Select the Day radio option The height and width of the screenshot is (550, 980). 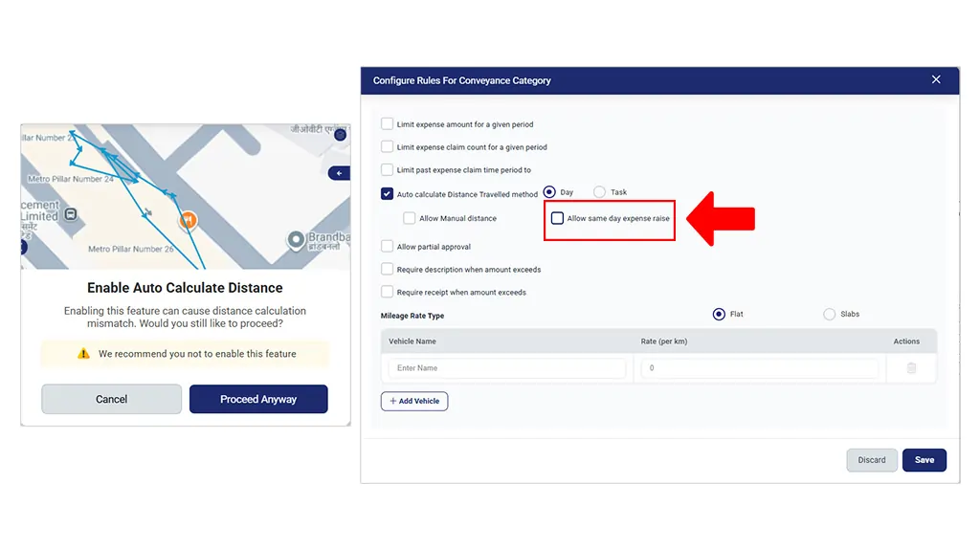(549, 192)
